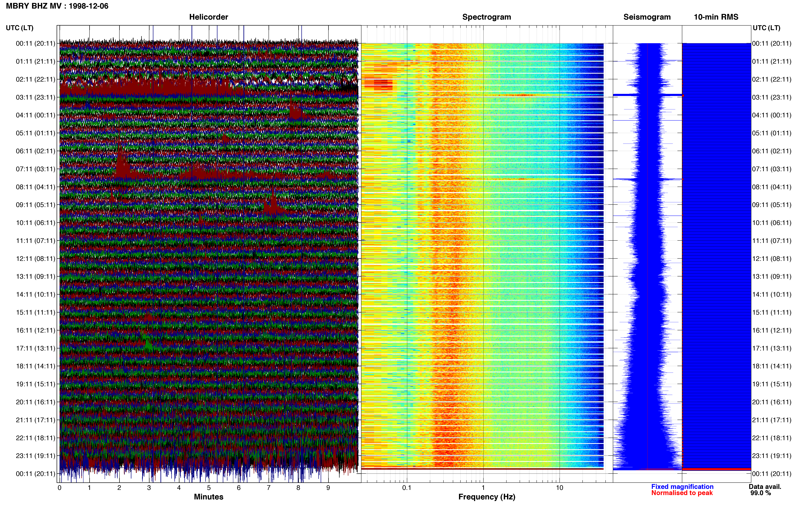Click the red low-frequency patch near 02:11 in spectrogram
This screenshot has width=812, height=508.
[x=379, y=84]
